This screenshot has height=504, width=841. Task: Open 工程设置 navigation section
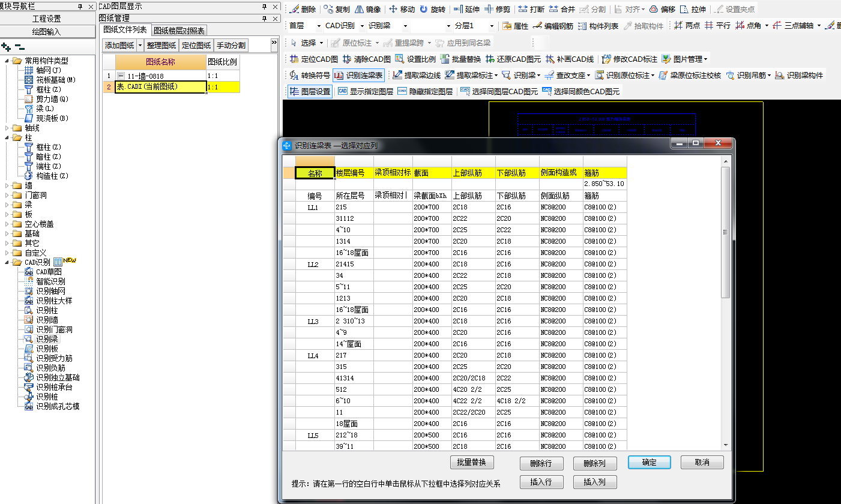tap(46, 19)
